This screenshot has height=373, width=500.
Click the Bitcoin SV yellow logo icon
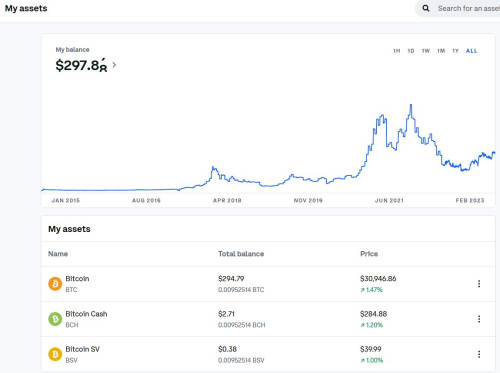55,354
